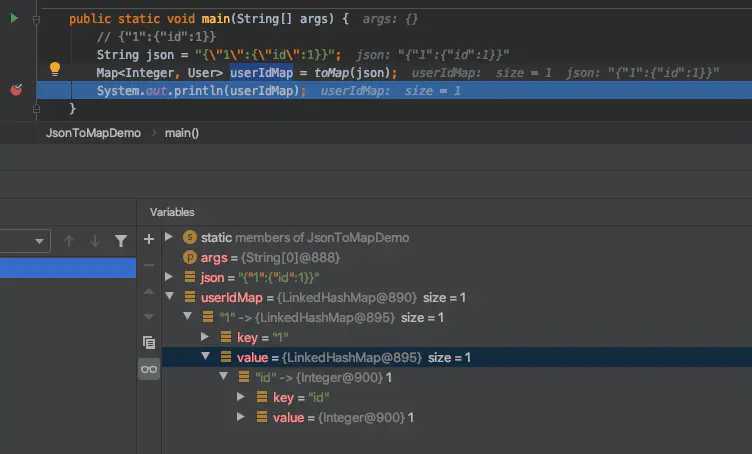Click the main method signature text
The width and height of the screenshot is (752, 454).
[x=209, y=19]
